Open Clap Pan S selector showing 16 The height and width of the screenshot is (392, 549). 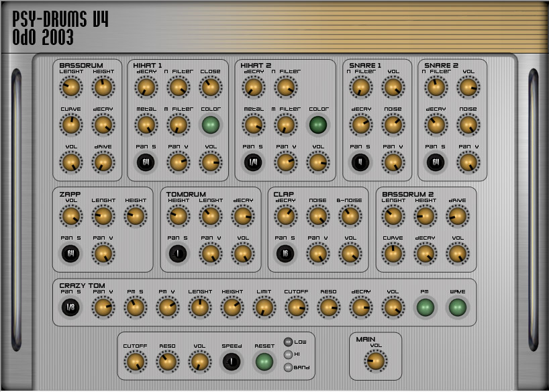tap(285, 254)
